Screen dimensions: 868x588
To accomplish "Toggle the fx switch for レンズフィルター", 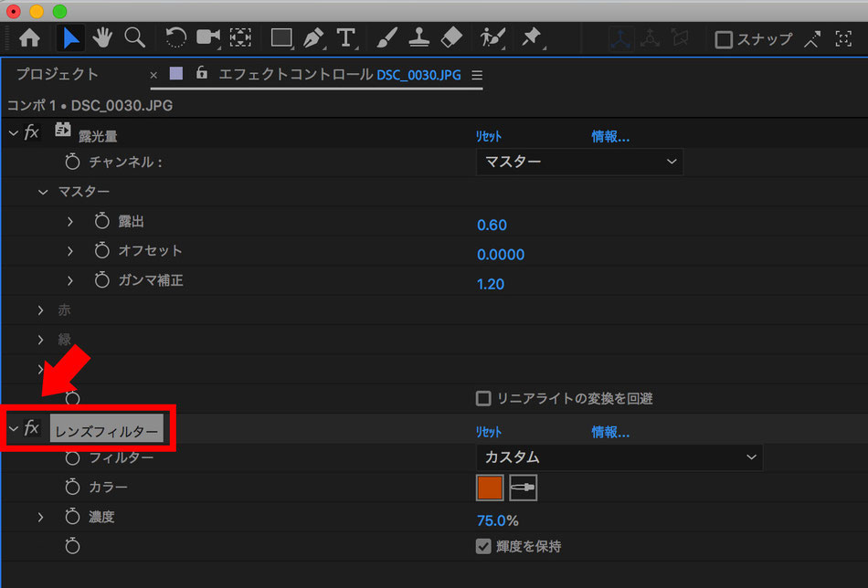I will (x=32, y=427).
